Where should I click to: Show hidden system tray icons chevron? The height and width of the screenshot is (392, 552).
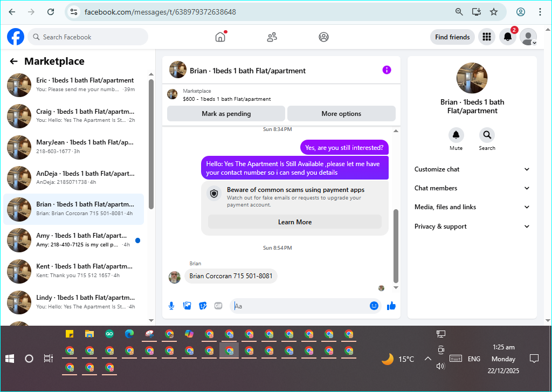pyautogui.click(x=427, y=359)
